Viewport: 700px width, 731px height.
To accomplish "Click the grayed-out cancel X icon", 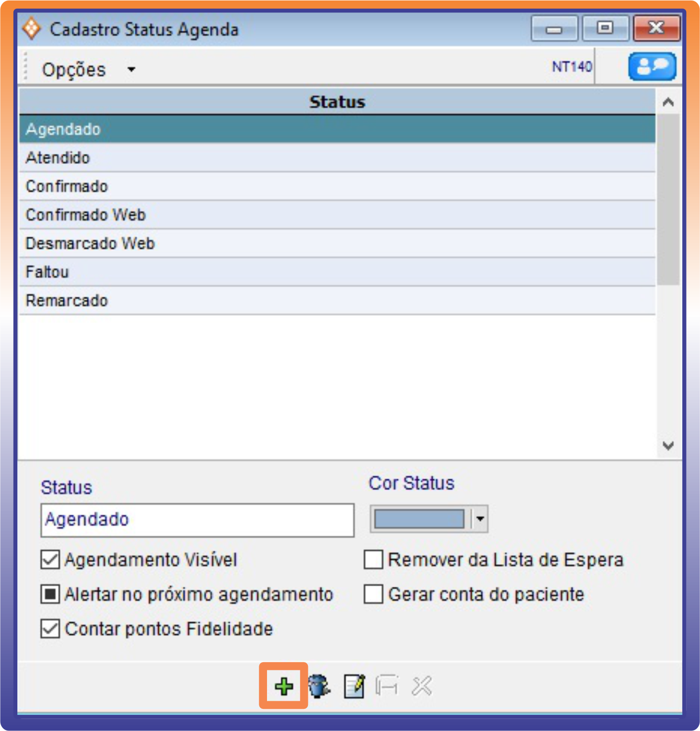I will click(x=421, y=686).
